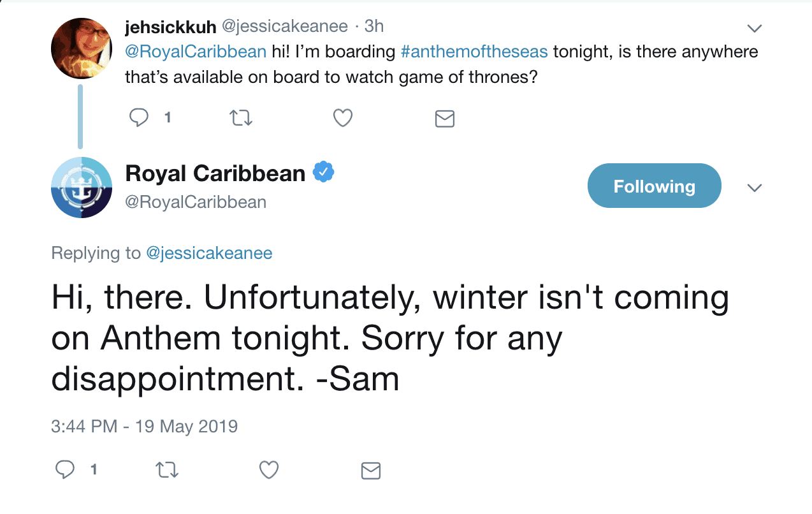
Task: Open @jessicakeanee link in Replying to
Action: [209, 253]
